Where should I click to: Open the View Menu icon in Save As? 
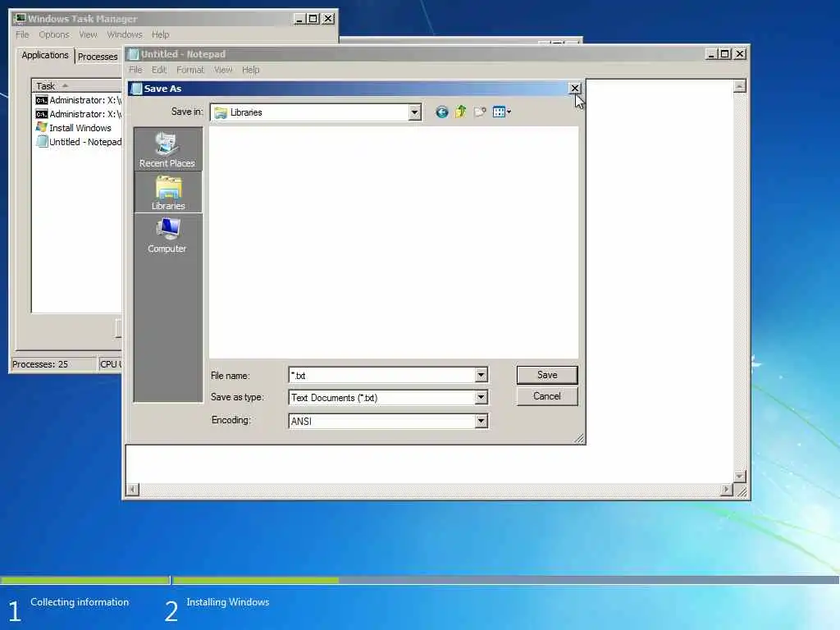502,112
